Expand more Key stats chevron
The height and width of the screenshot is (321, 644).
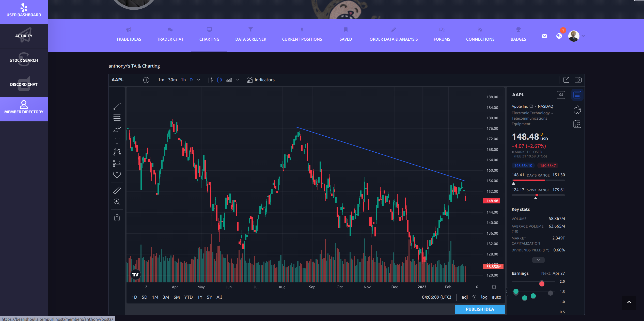(538, 260)
